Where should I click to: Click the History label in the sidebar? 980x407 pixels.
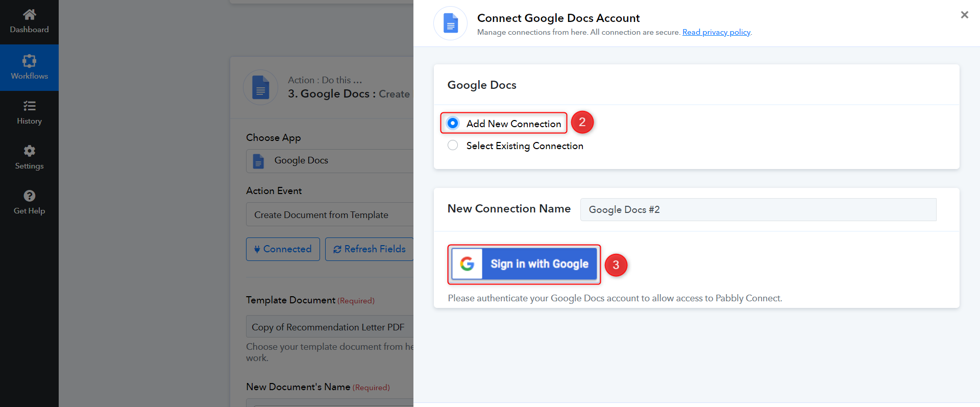coord(29,121)
